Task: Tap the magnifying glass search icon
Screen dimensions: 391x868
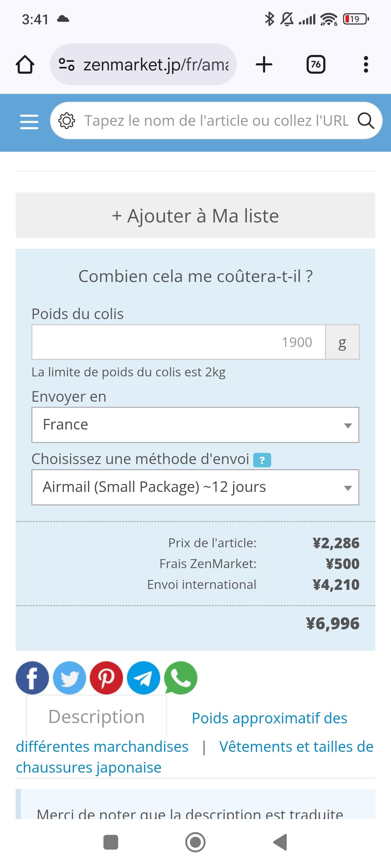Action: coord(366,121)
